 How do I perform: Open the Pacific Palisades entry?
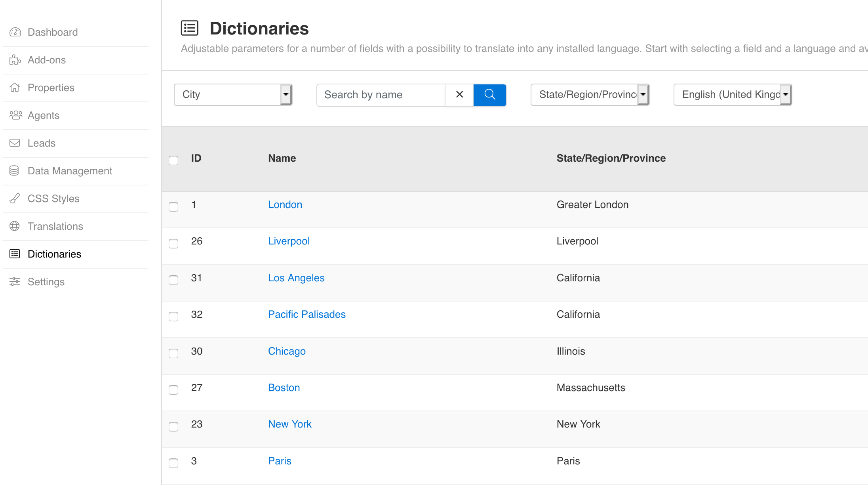coord(306,314)
